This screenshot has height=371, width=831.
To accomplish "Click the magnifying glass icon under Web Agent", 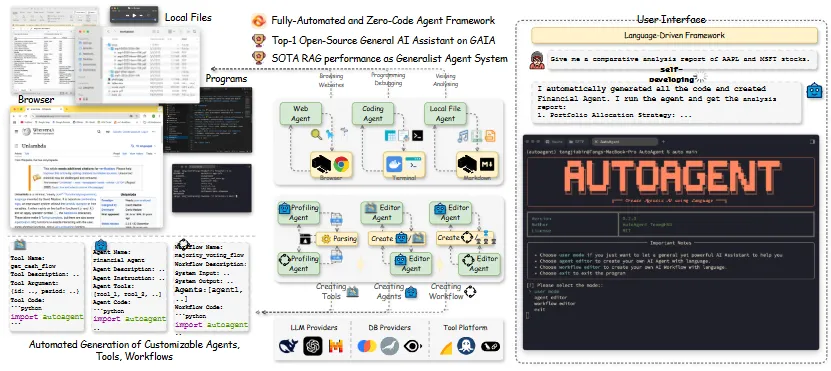I will pyautogui.click(x=316, y=135).
